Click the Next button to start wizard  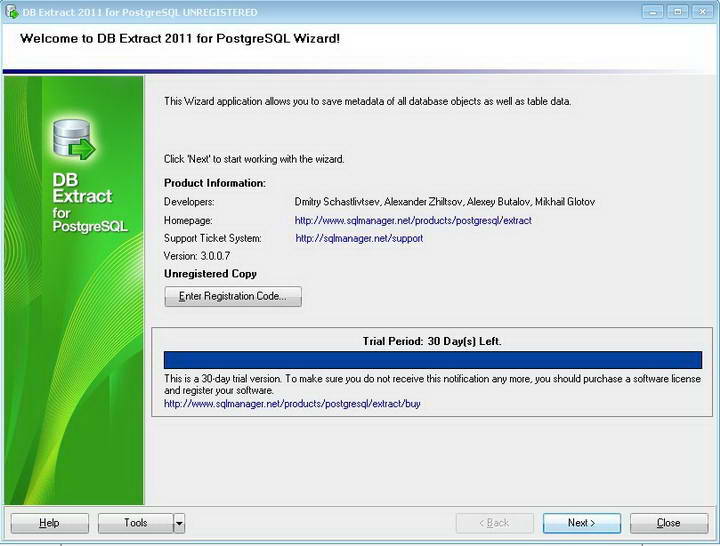click(581, 523)
